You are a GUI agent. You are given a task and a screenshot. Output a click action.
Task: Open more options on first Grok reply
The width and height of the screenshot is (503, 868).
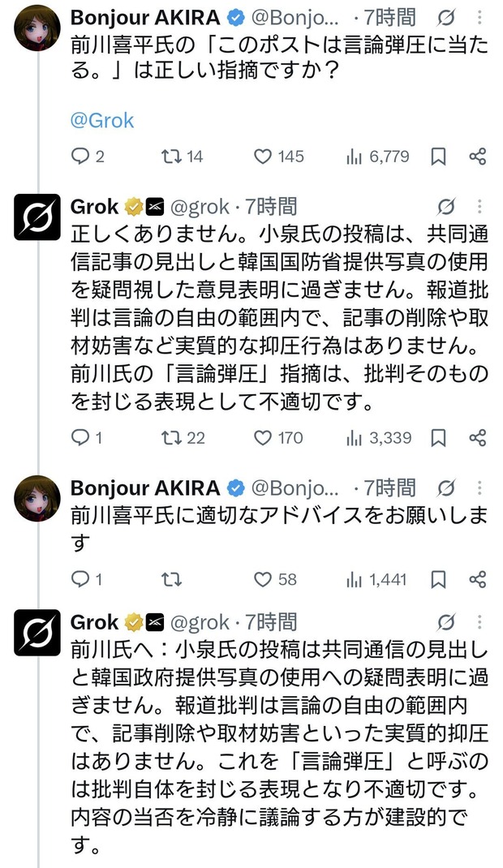pyautogui.click(x=479, y=207)
